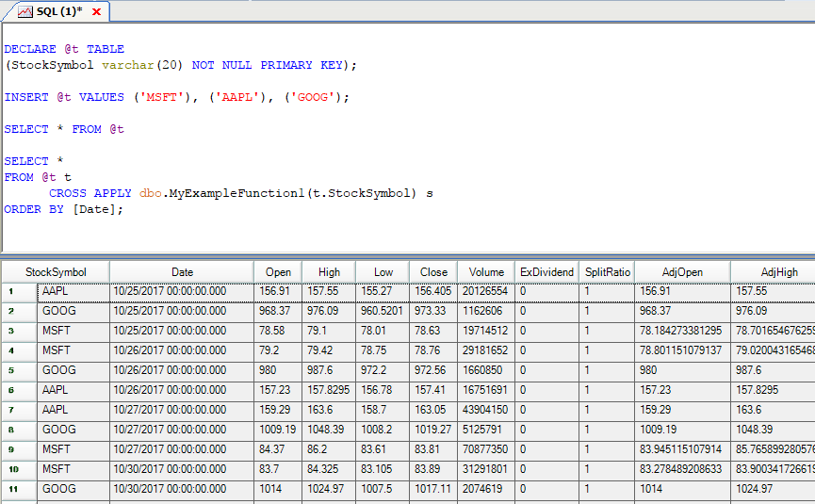Click the Low value 960.5201
Viewport: 815px width, 504px height.
pos(383,311)
